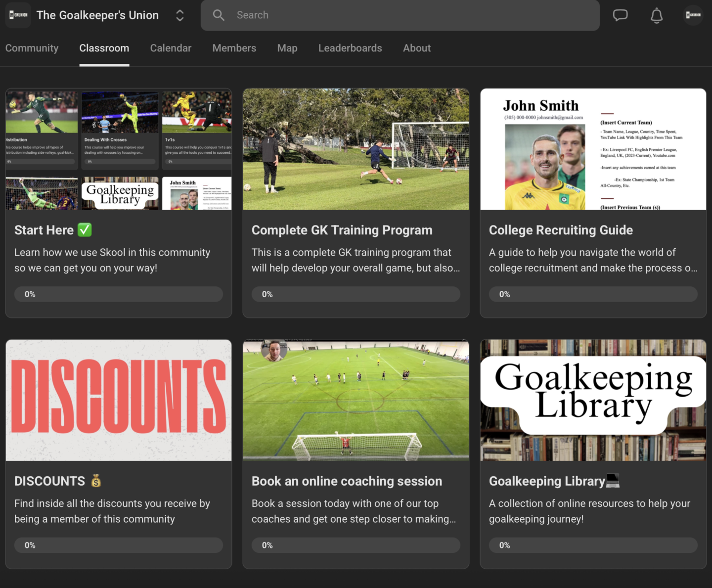Open the chat messages icon

coord(620,15)
